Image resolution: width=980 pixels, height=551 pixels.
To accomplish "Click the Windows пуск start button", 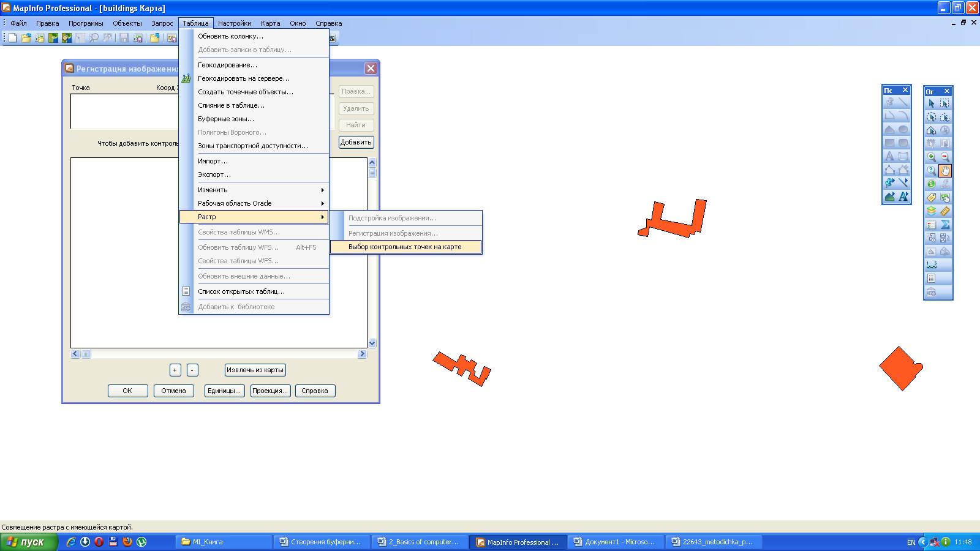I will click(29, 542).
